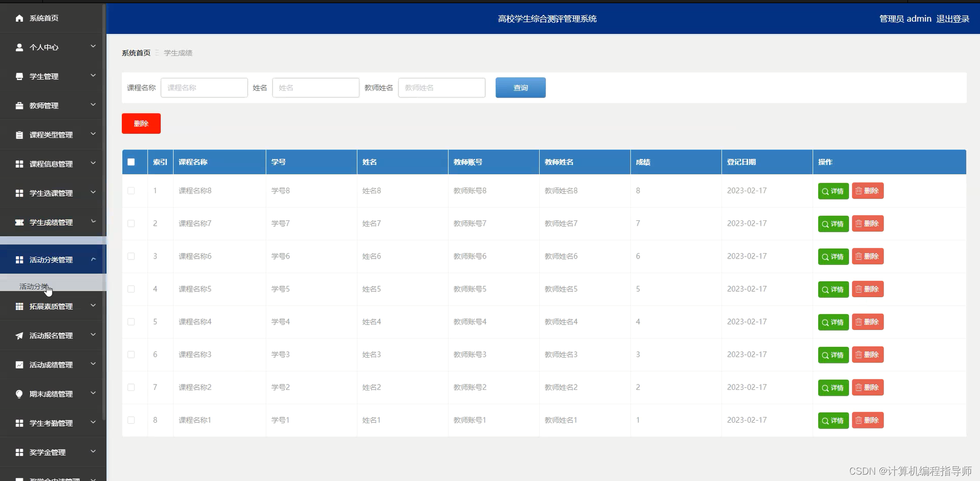Go to 系统首页 breadcrumb link

pos(136,53)
